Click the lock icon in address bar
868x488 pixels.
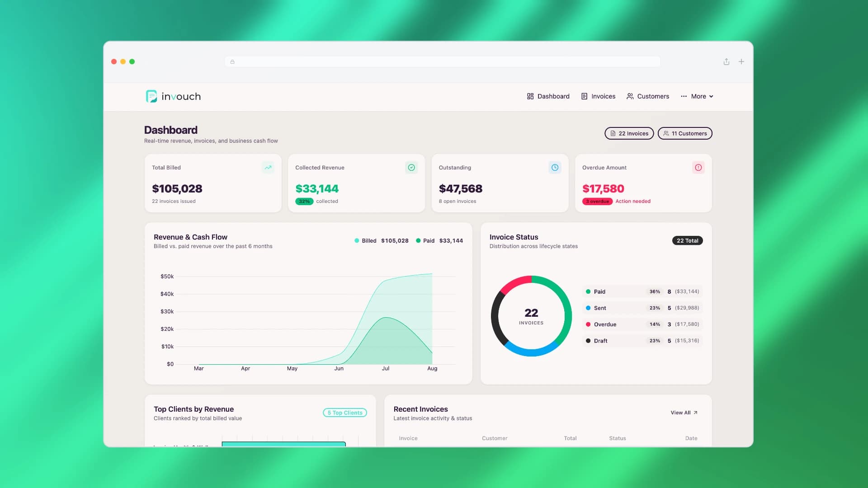[x=232, y=62]
